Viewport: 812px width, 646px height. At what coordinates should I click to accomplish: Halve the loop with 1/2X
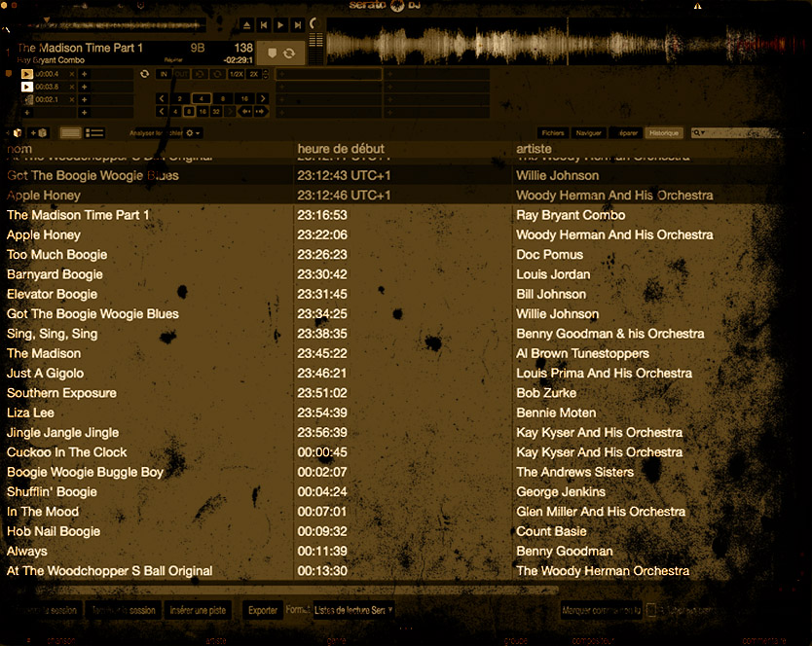click(x=237, y=74)
